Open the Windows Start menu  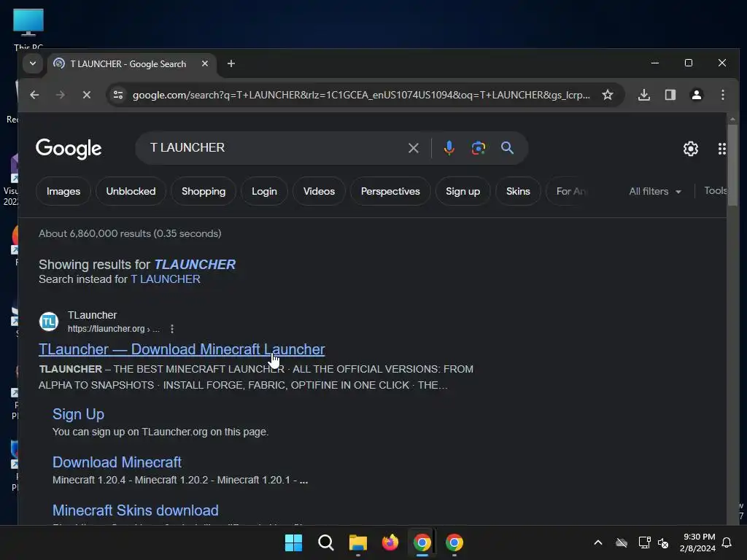tap(293, 542)
